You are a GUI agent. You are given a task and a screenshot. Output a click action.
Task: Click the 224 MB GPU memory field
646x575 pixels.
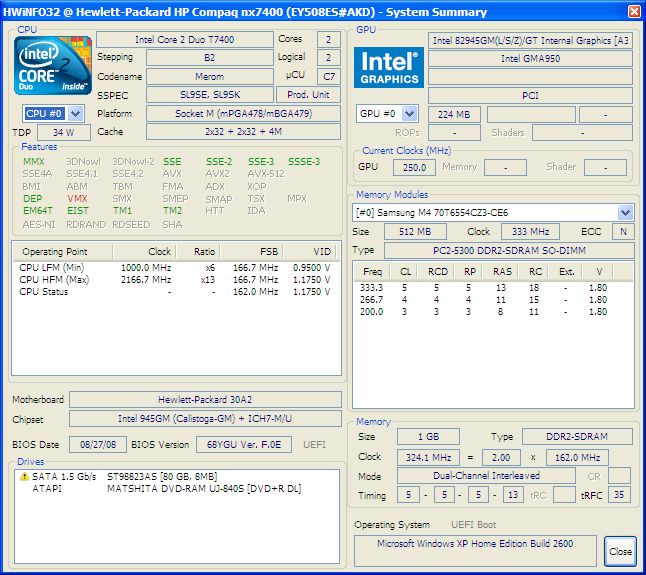pyautogui.click(x=454, y=115)
